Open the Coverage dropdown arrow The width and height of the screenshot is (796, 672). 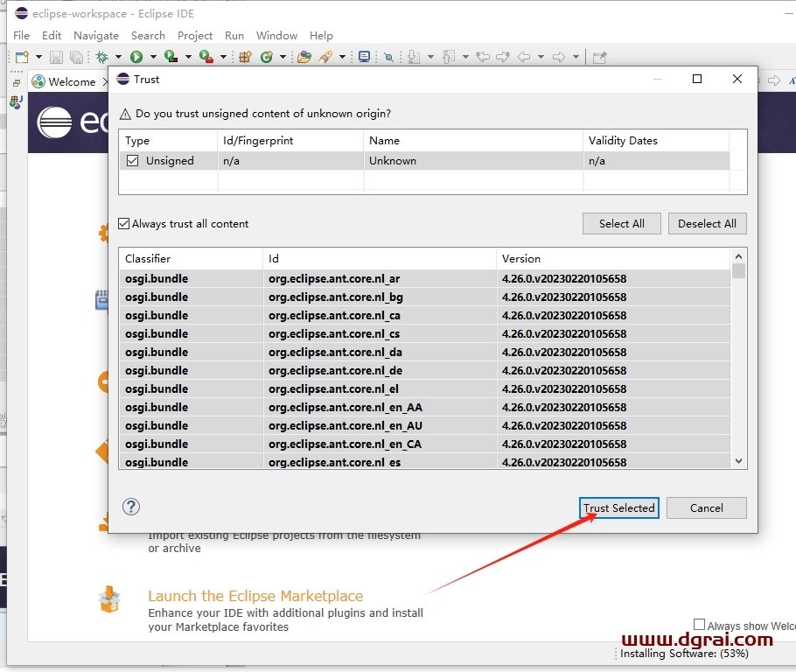pyautogui.click(x=188, y=57)
